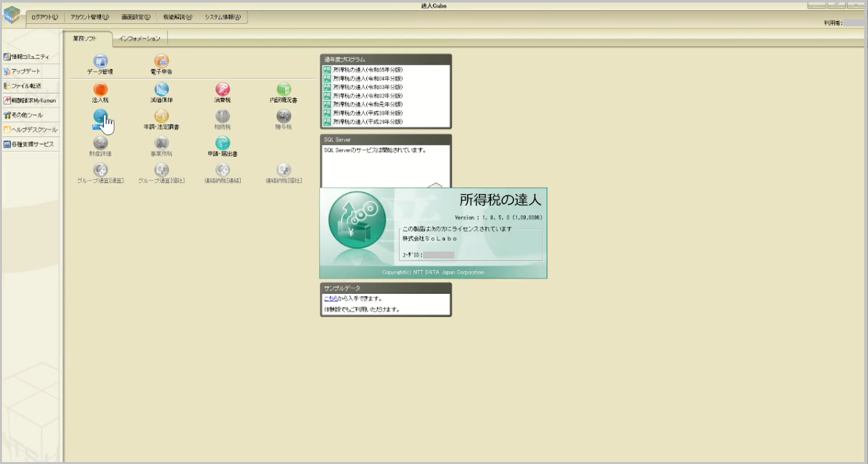Screen dimensions: 868x464
Task: Click the 所得税の達人 splash logo
Action: pyautogui.click(x=357, y=220)
